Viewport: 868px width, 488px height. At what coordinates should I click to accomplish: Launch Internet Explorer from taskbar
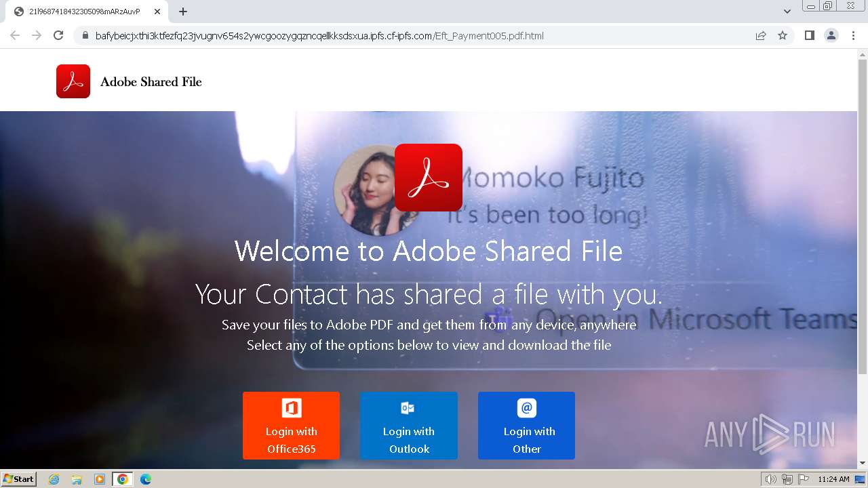tap(54, 479)
